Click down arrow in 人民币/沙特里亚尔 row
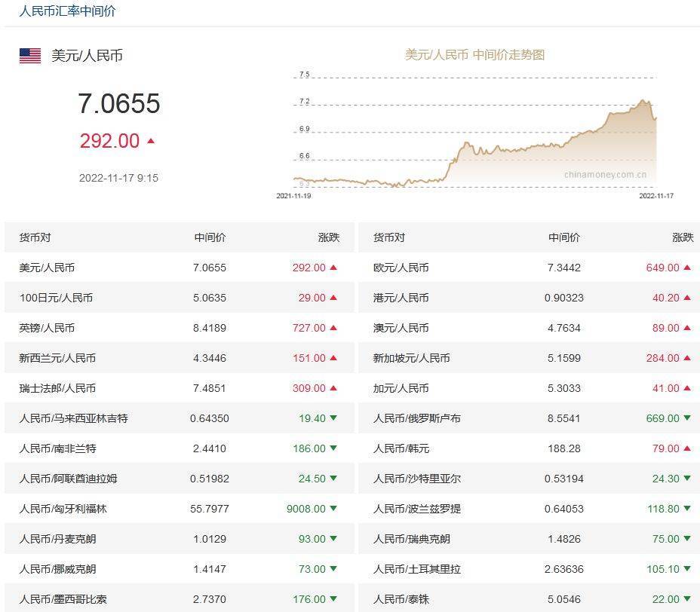The height and width of the screenshot is (612, 700). click(x=687, y=478)
